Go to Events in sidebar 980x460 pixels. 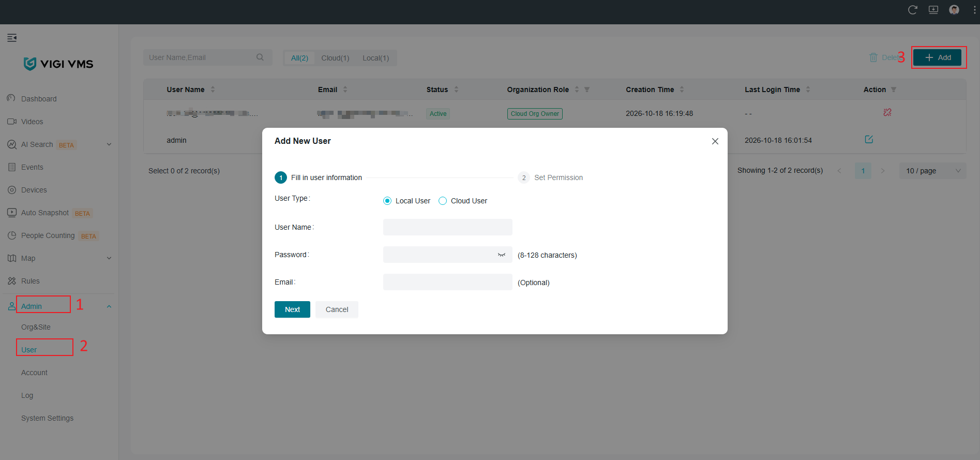pos(32,167)
